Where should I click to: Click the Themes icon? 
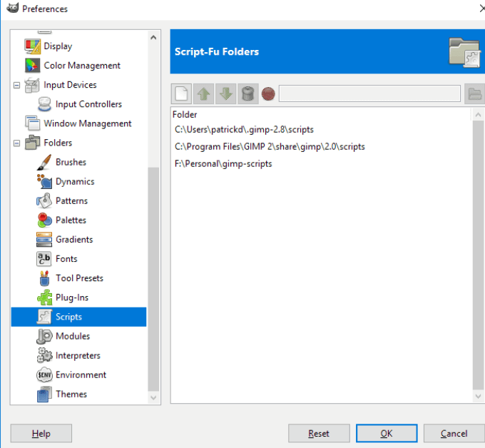(44, 394)
